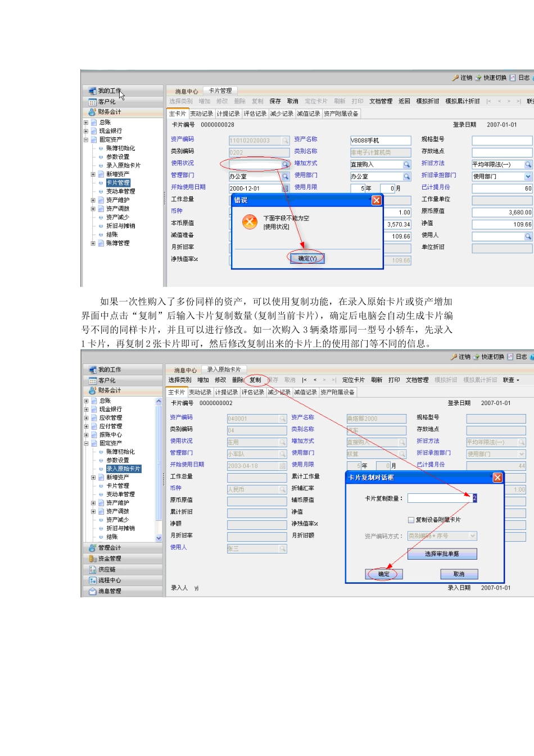
Task: Click the 规格型号 input in 卡片管理 form
Action: (x=502, y=141)
